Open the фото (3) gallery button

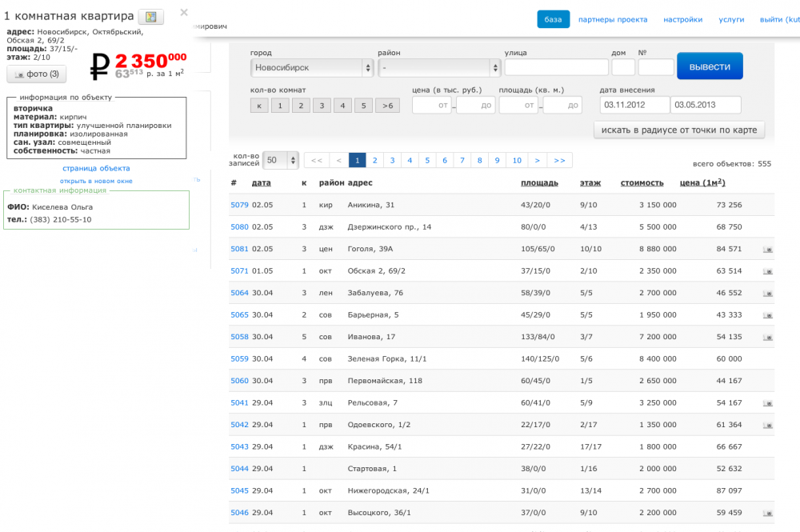37,74
